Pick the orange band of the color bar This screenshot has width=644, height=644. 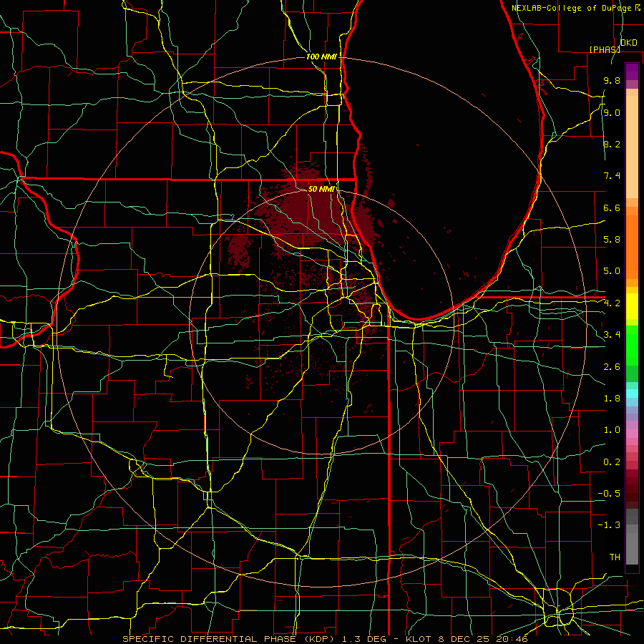(632, 246)
